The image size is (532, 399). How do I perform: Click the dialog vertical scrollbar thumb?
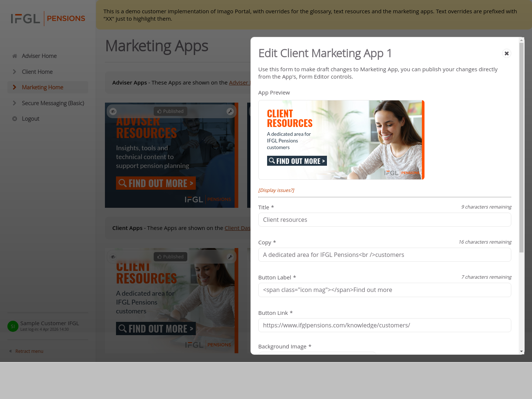point(521,148)
